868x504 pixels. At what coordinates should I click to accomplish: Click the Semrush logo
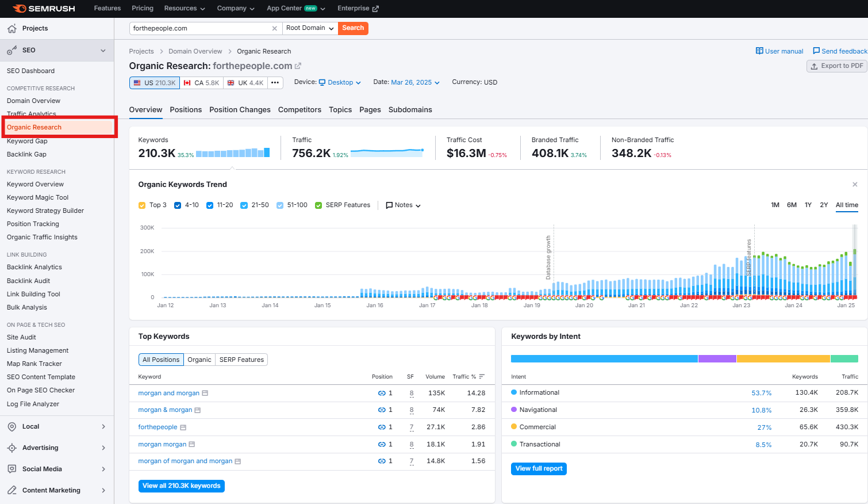tap(44, 9)
